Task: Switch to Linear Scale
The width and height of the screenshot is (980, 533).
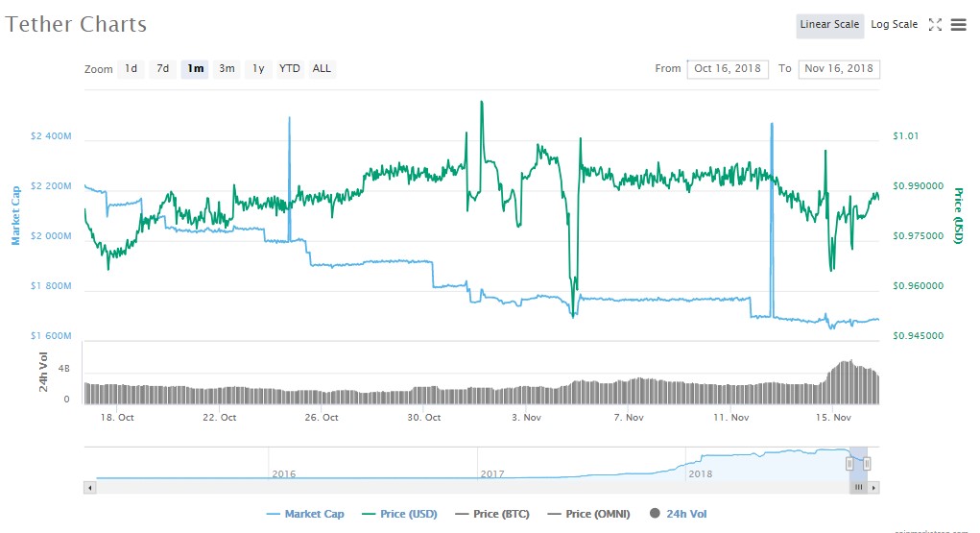Action: click(x=830, y=25)
